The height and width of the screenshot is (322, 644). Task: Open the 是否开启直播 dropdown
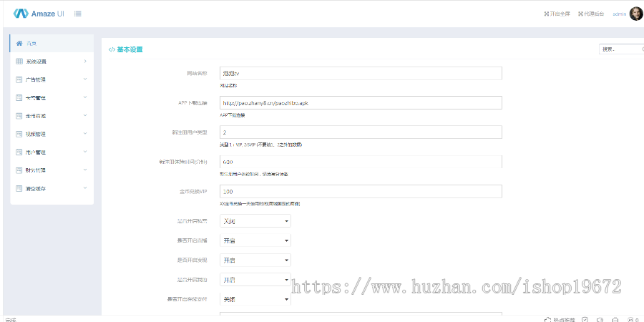click(x=255, y=240)
